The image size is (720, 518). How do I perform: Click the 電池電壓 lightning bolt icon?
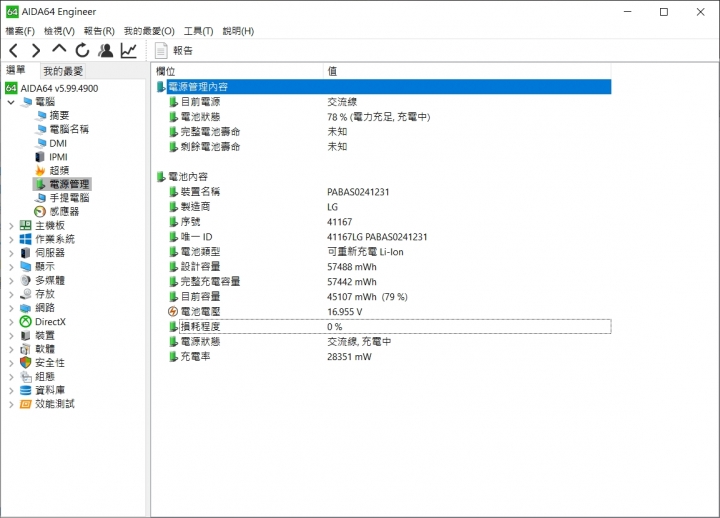coord(173,312)
